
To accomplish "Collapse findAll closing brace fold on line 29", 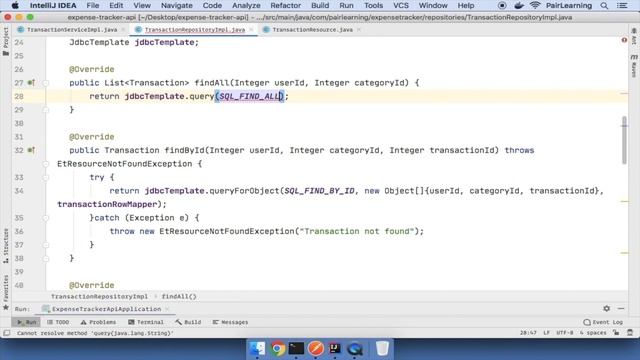I will coord(46,110).
